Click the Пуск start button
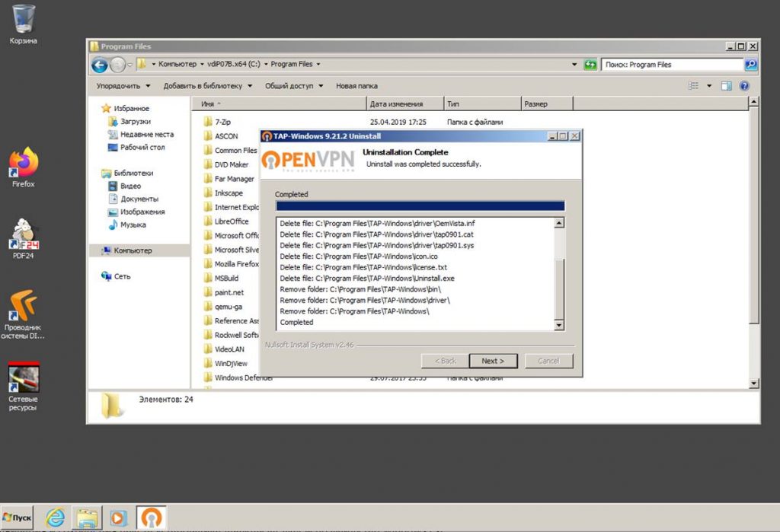Viewport: 780px width, 532px height. click(x=17, y=518)
